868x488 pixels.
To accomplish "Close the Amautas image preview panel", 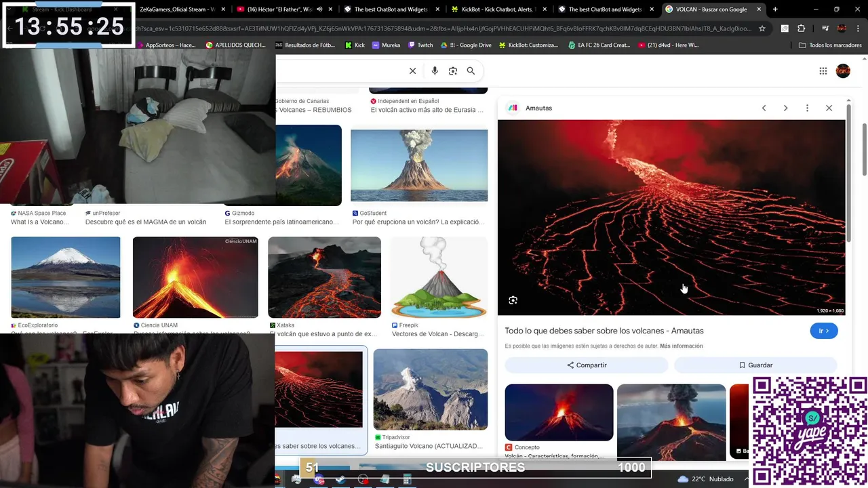I will (x=829, y=108).
